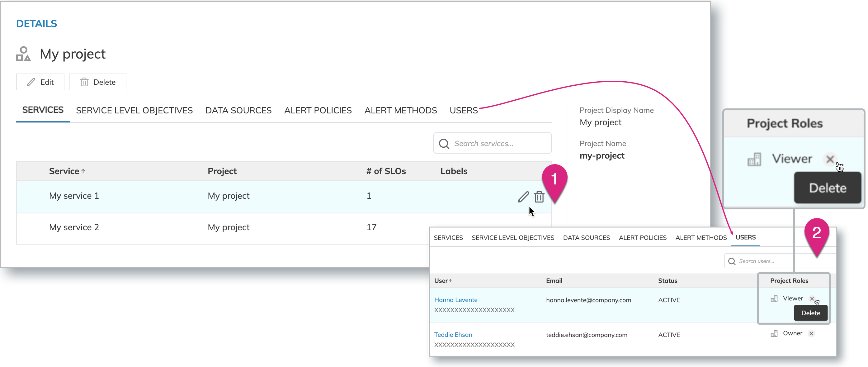Click the # of SLOs column header
The image size is (868, 367).
(x=386, y=171)
